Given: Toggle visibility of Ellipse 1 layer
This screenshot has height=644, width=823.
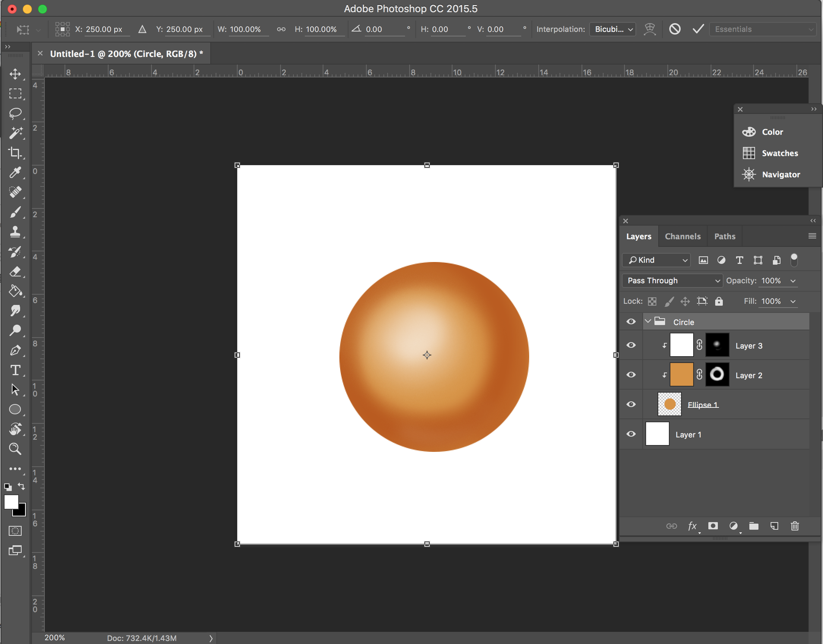Looking at the screenshot, I should pos(631,405).
